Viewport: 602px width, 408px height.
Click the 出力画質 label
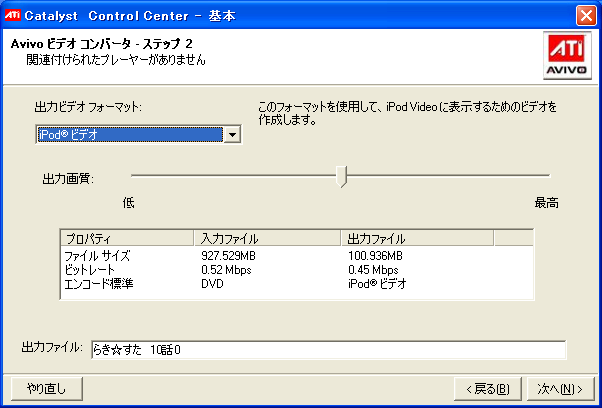point(68,179)
